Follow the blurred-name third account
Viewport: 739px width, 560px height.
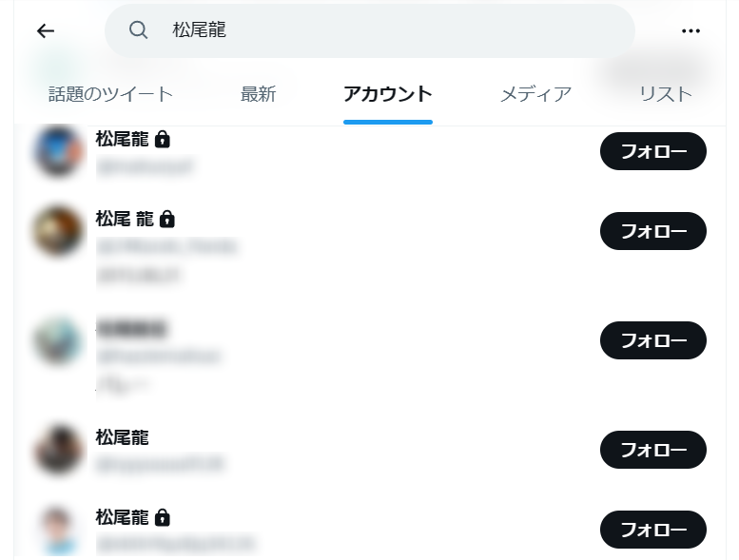pos(652,340)
